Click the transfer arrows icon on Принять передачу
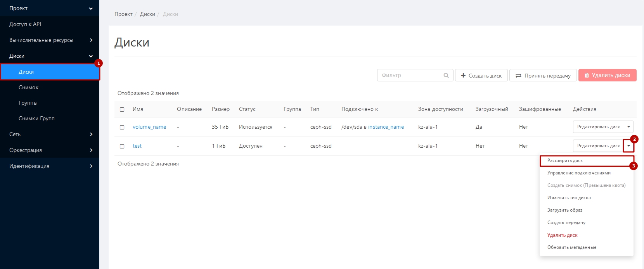The height and width of the screenshot is (269, 644). [x=518, y=76]
